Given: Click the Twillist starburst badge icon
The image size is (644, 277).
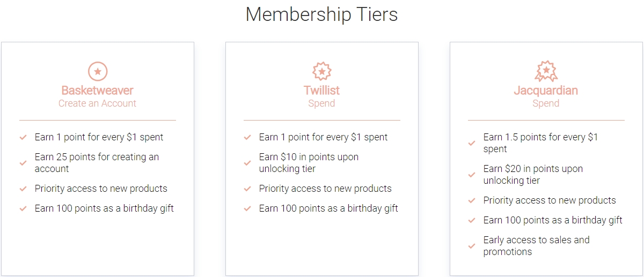Looking at the screenshot, I should (321, 71).
